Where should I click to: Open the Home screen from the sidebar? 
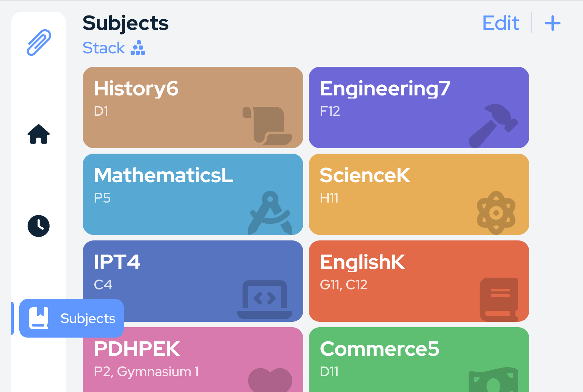[38, 135]
